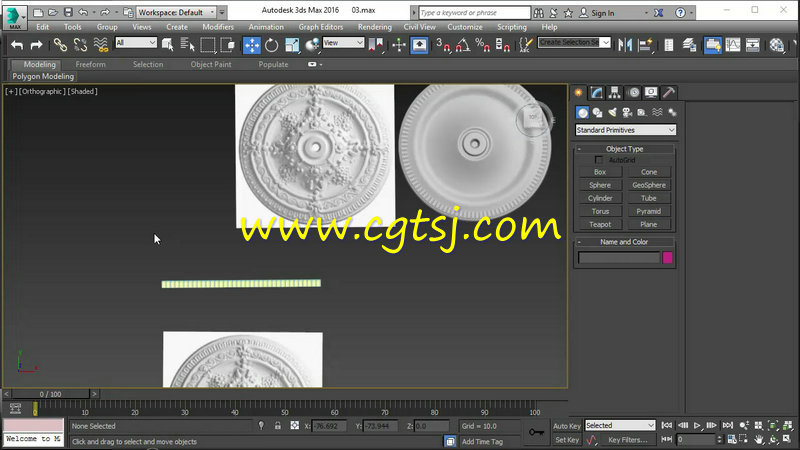Screen dimensions: 800x450
Task: Toggle the Selection Lock icon
Action: click(x=278, y=426)
